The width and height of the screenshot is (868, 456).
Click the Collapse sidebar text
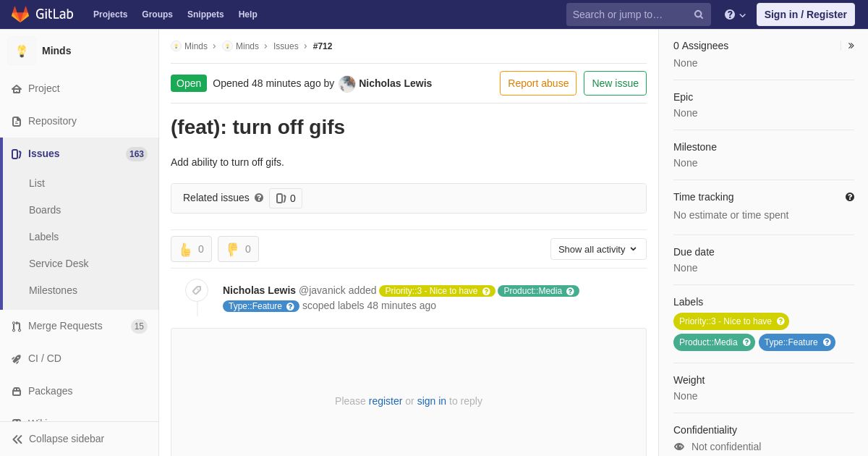coord(67,439)
